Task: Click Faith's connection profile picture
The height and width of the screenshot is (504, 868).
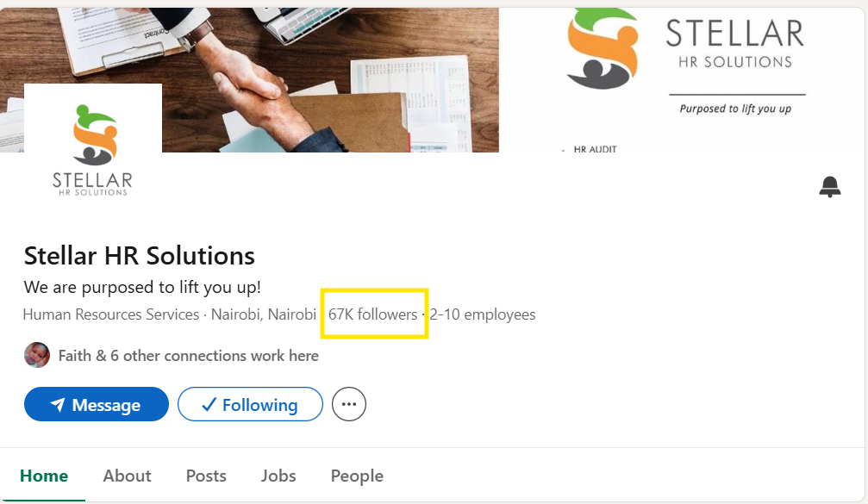Action: [37, 355]
